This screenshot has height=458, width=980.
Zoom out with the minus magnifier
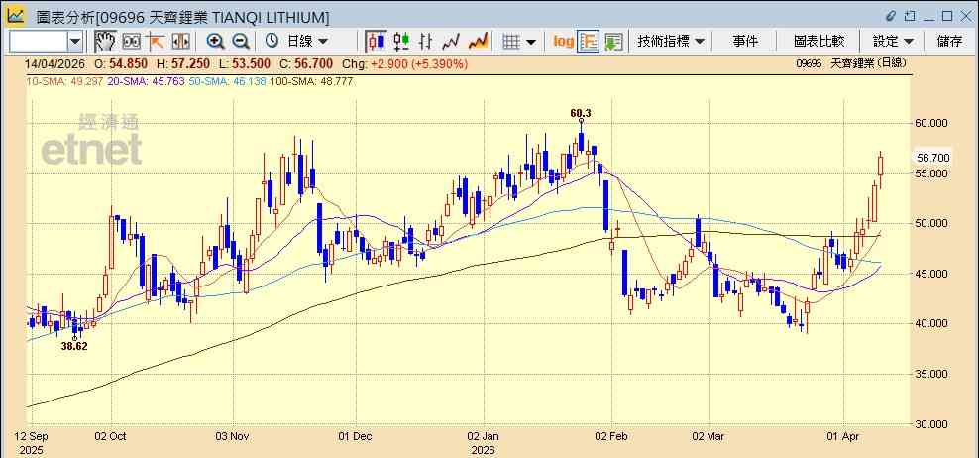click(x=241, y=42)
